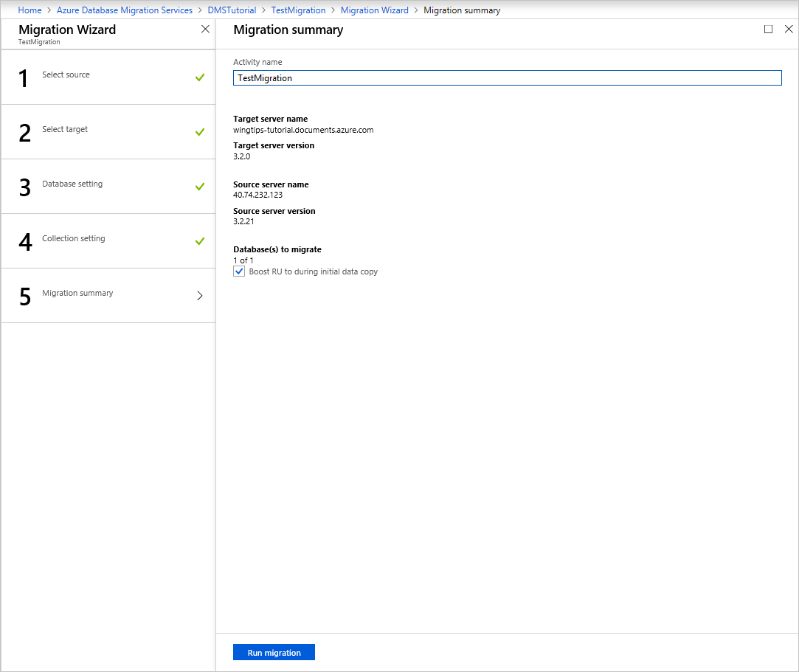Click green checkmark beside Database setting
The height and width of the screenshot is (672, 799).
point(200,187)
